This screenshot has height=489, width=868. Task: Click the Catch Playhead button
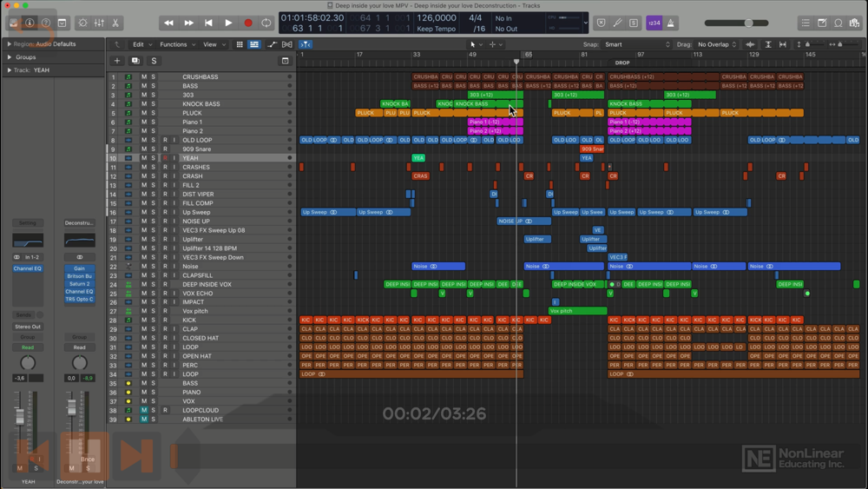click(x=305, y=44)
